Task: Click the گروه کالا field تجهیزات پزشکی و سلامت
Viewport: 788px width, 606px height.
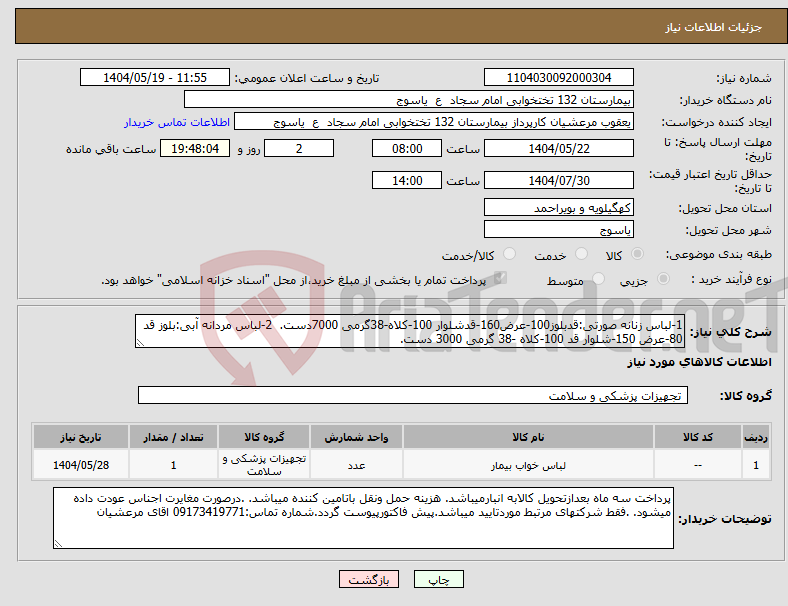Action: tap(413, 395)
